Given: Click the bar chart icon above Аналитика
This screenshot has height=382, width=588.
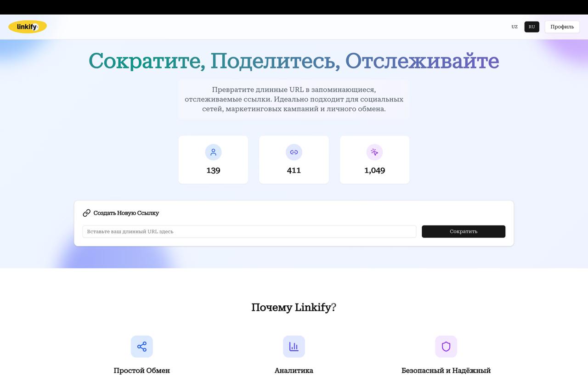Looking at the screenshot, I should [294, 347].
